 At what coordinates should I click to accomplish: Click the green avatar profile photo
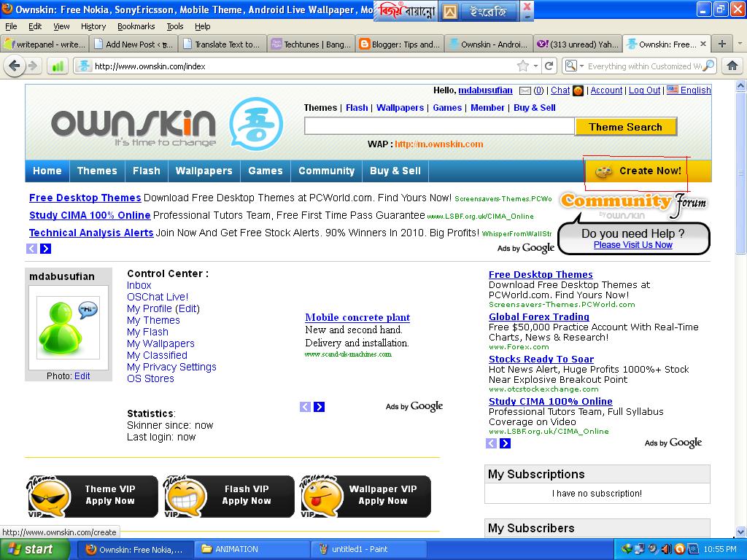[x=69, y=327]
